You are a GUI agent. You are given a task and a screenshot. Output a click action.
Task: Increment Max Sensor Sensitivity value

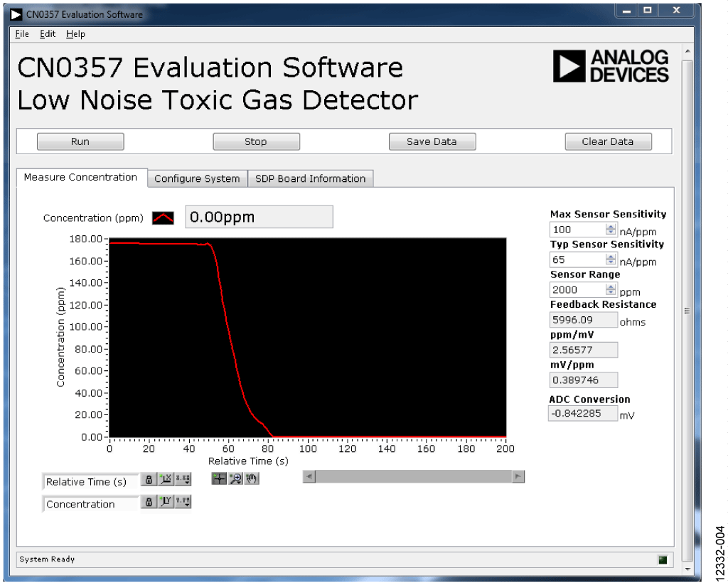(611, 227)
